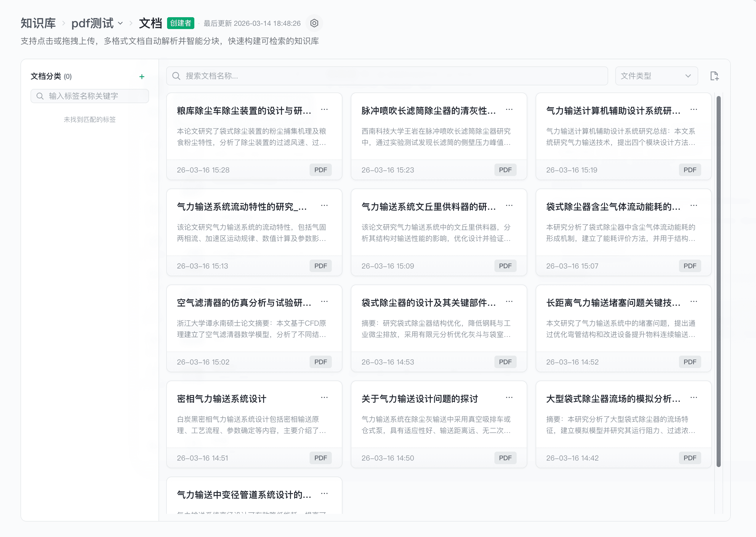Click PDF tag on 脉冲喷吹长滤筒 card
756x537 pixels.
(x=505, y=170)
